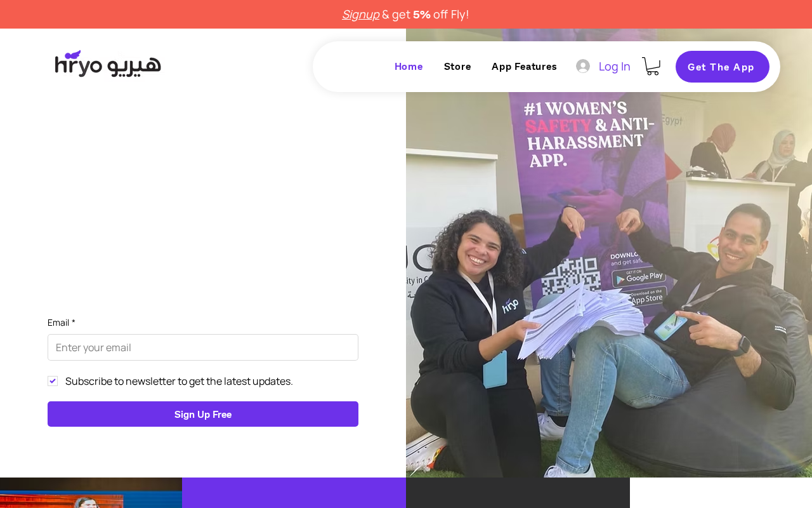The width and height of the screenshot is (812, 508).
Task: Click the Sign Up Free button
Action: tap(203, 414)
